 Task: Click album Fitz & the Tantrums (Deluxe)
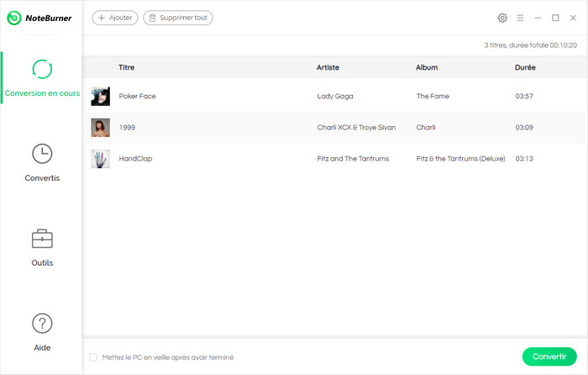(460, 158)
